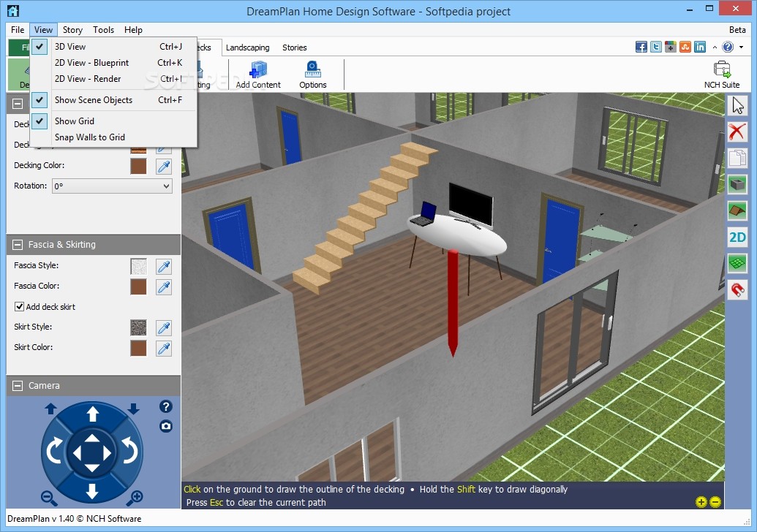The height and width of the screenshot is (532, 757).
Task: Click the Fascia Style texture thumbnail
Action: tap(138, 266)
